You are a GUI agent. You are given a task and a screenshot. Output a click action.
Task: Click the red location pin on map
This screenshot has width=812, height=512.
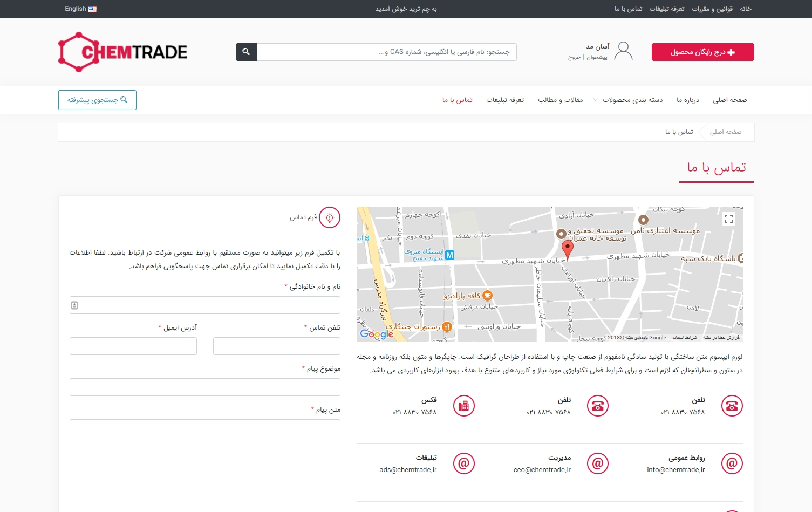click(x=567, y=250)
